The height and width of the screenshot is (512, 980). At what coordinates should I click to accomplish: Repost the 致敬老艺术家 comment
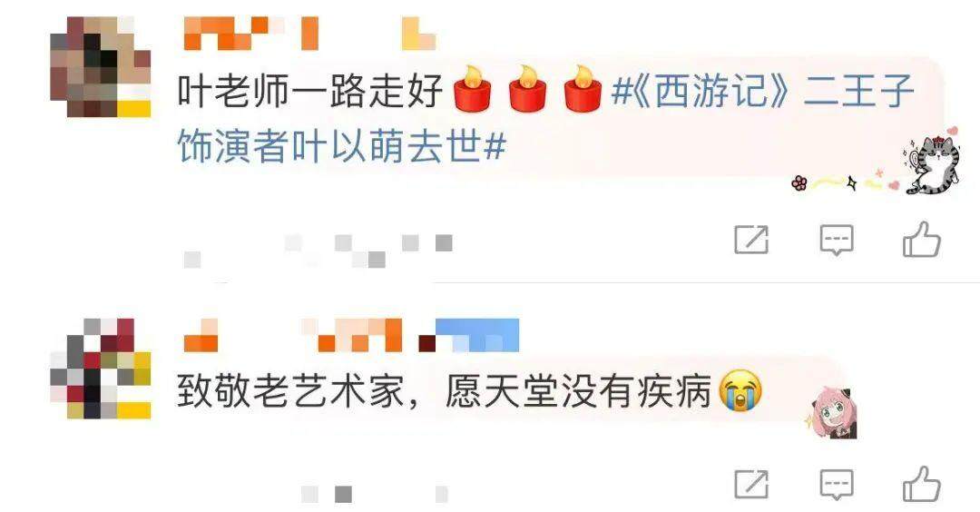click(x=750, y=484)
